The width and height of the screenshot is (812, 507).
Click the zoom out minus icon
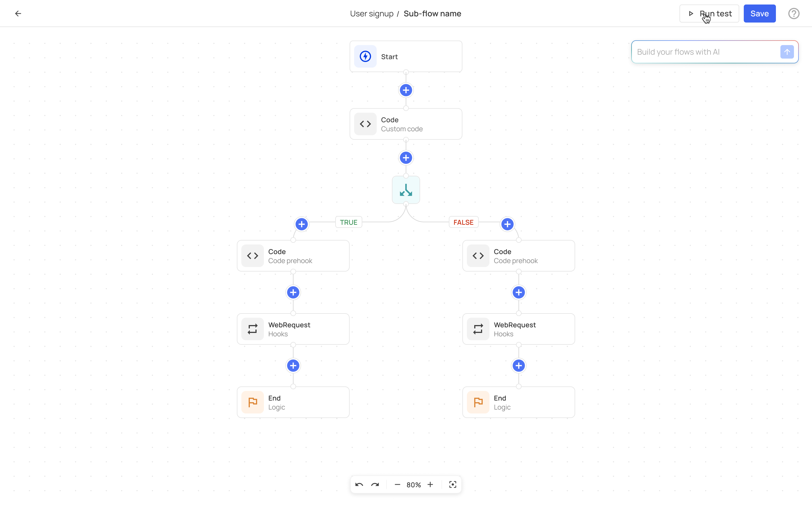pos(397,484)
